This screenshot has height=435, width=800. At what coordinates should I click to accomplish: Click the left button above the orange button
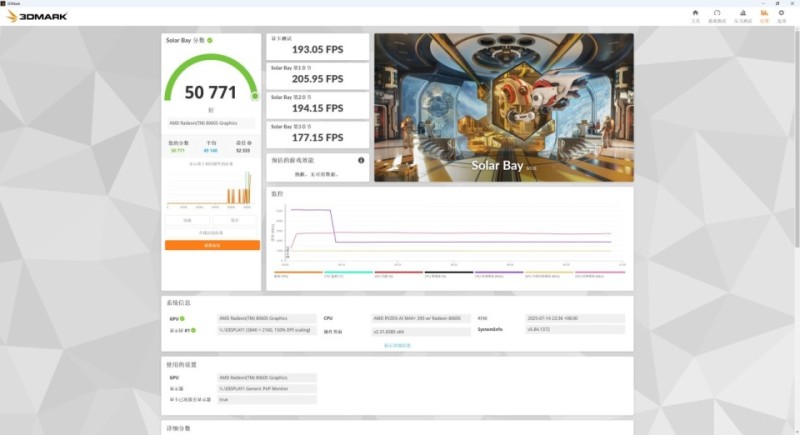click(x=187, y=220)
